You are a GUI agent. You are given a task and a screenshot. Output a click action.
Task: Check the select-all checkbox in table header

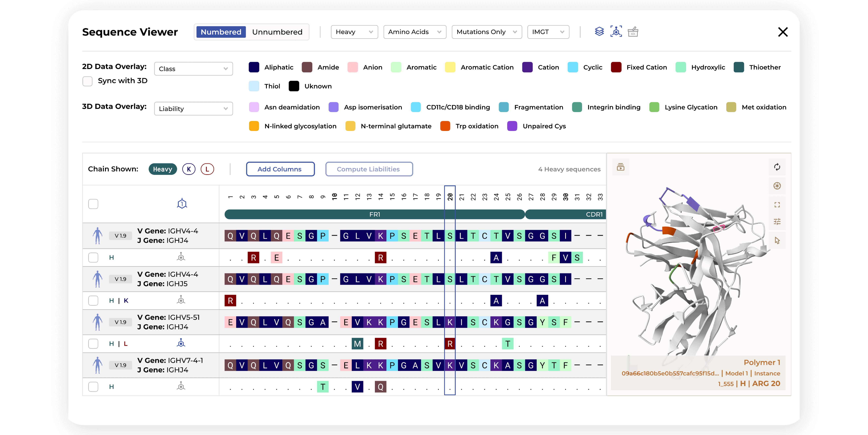[93, 204]
